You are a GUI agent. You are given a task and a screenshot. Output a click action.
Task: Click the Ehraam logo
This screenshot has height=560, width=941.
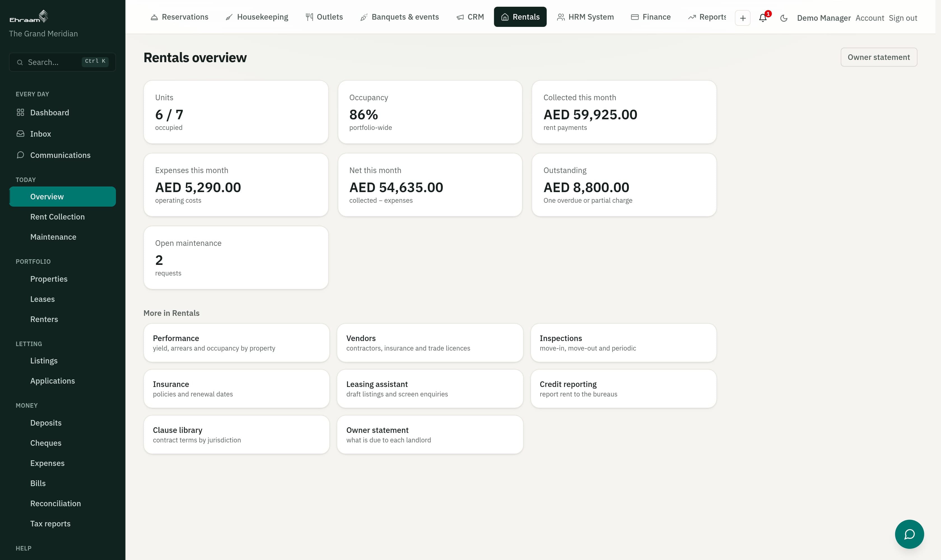[x=29, y=16]
